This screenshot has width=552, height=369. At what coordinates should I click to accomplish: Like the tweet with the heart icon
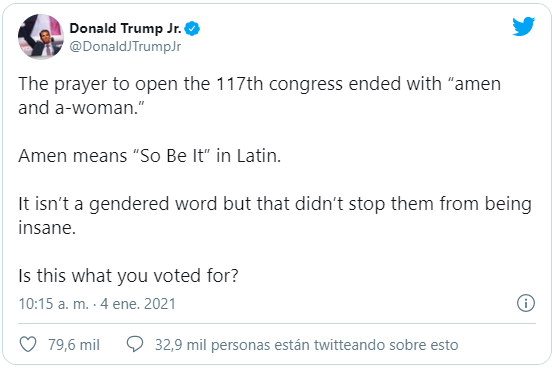tap(28, 344)
